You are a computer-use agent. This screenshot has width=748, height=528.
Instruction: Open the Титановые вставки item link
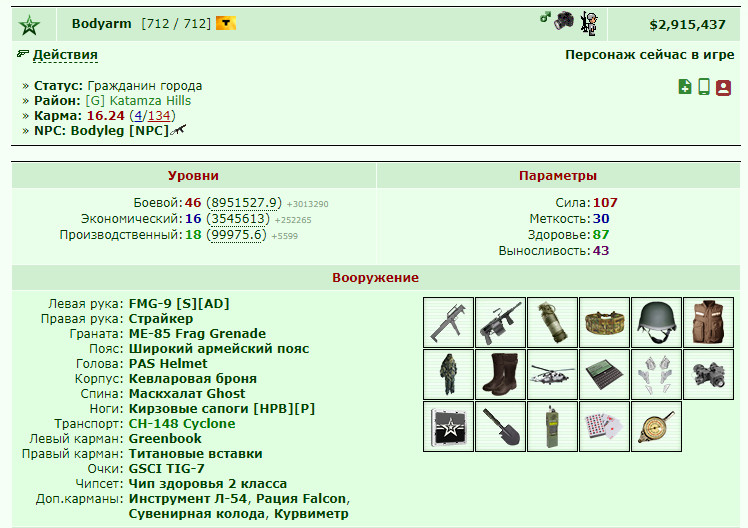point(196,454)
